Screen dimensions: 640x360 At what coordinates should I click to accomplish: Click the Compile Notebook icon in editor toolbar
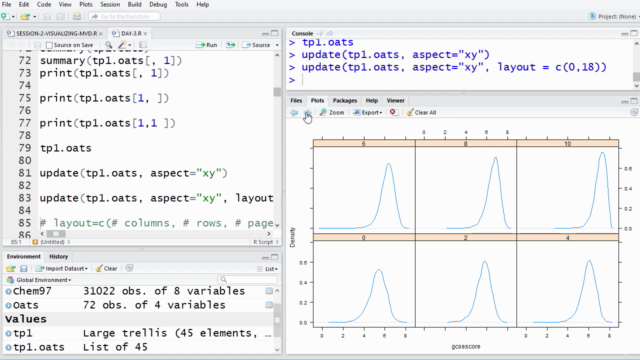[143, 45]
